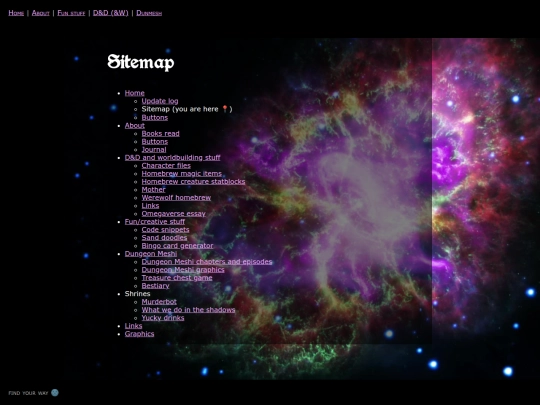Open What we do in the shadows link

coord(188,310)
